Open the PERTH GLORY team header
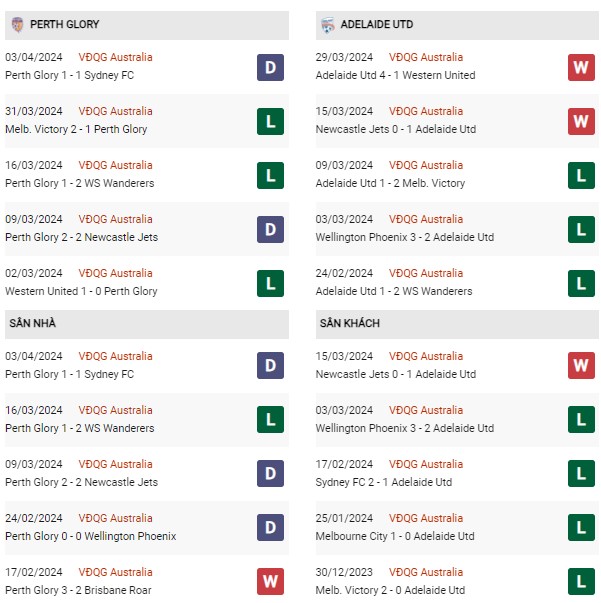This screenshot has height=603, width=601. [x=147, y=25]
